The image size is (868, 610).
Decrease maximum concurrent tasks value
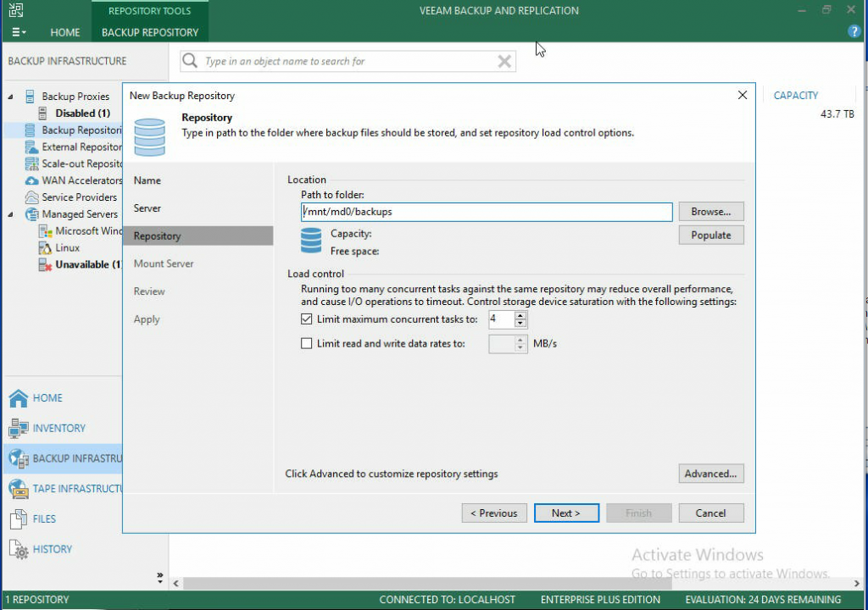coord(520,324)
